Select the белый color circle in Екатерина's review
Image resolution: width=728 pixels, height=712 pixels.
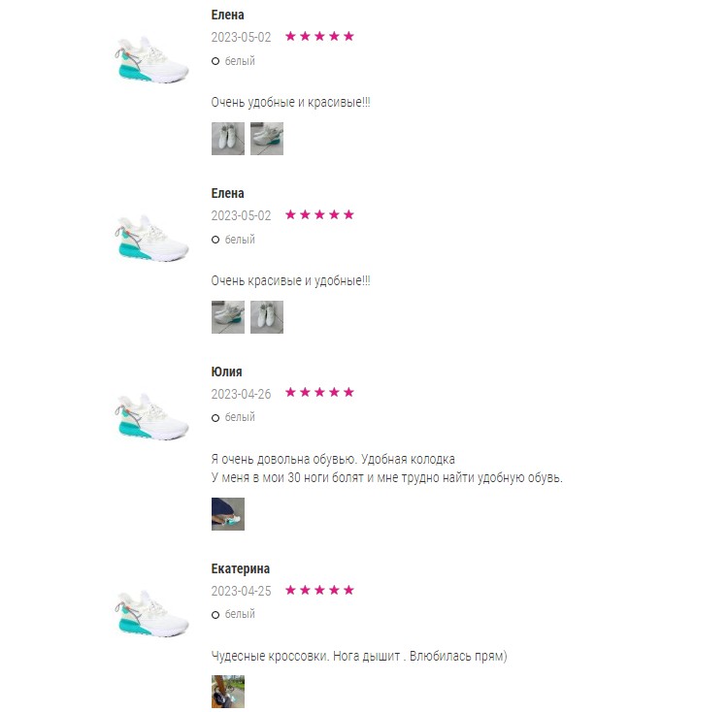coord(215,615)
